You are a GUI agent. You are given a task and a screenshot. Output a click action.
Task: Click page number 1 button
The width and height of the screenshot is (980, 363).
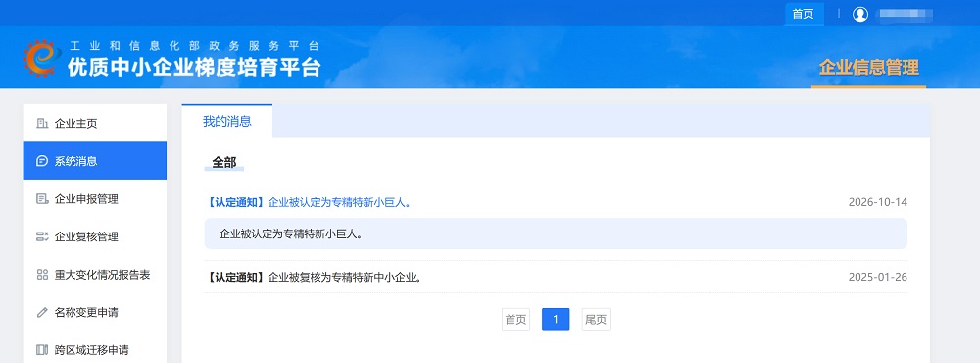[556, 320]
